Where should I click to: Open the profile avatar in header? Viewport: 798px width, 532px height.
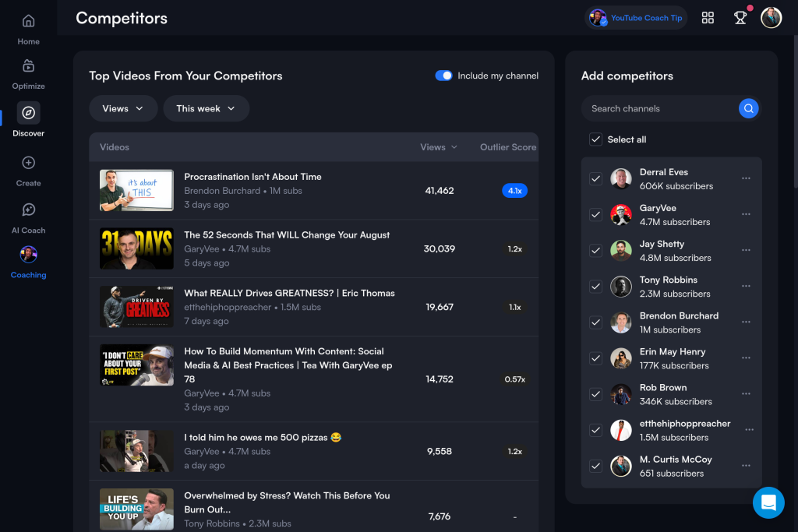coord(771,18)
